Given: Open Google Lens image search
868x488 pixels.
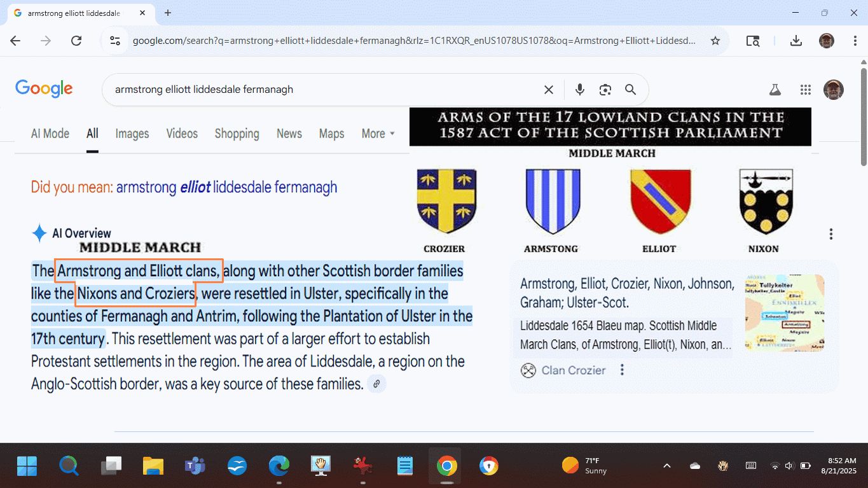Looking at the screenshot, I should point(605,90).
